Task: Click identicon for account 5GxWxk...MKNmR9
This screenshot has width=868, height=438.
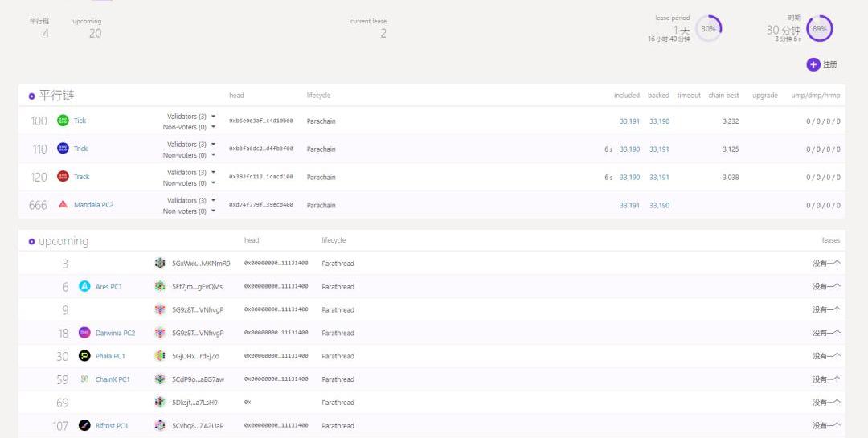Action: tap(160, 264)
